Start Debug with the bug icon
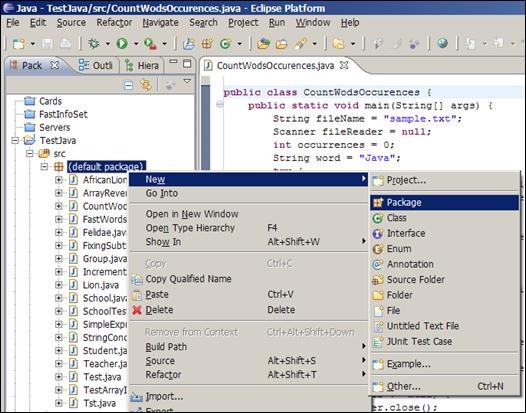The width and height of the screenshot is (526, 413). [x=94, y=44]
